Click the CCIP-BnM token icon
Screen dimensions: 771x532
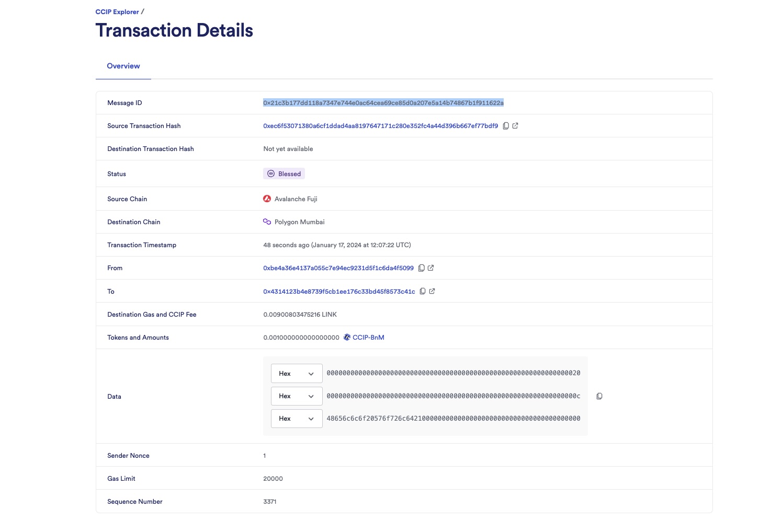coord(347,338)
